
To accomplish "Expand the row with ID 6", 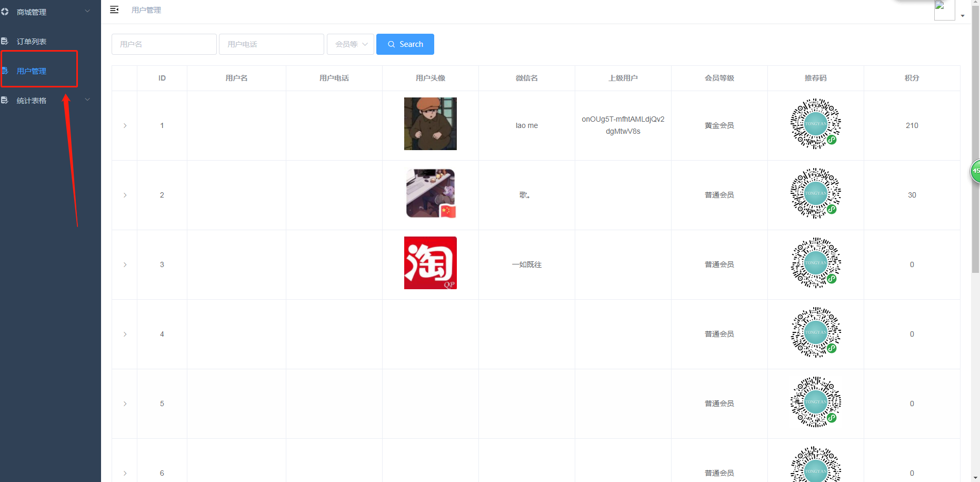I will point(125,473).
